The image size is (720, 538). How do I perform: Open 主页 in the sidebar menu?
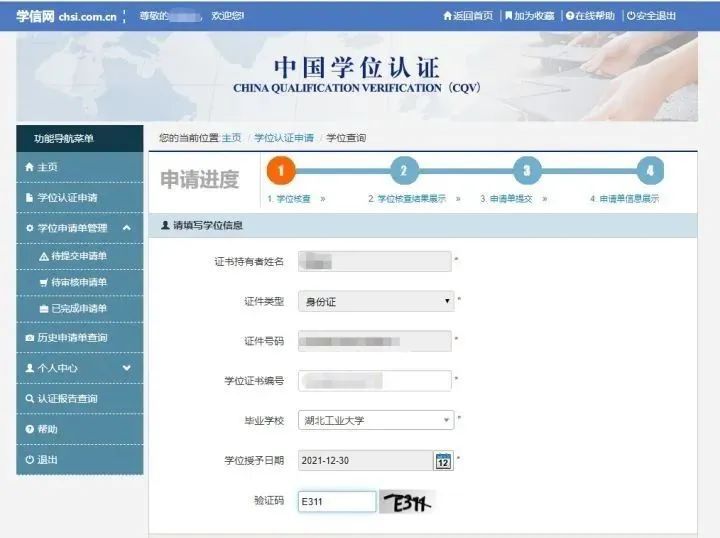80,167
